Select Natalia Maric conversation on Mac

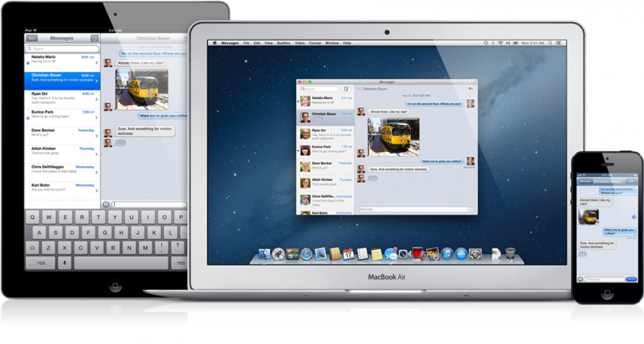point(325,100)
